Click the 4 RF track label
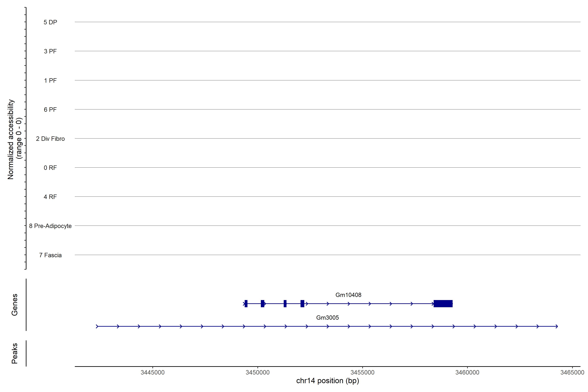 (x=50, y=197)
